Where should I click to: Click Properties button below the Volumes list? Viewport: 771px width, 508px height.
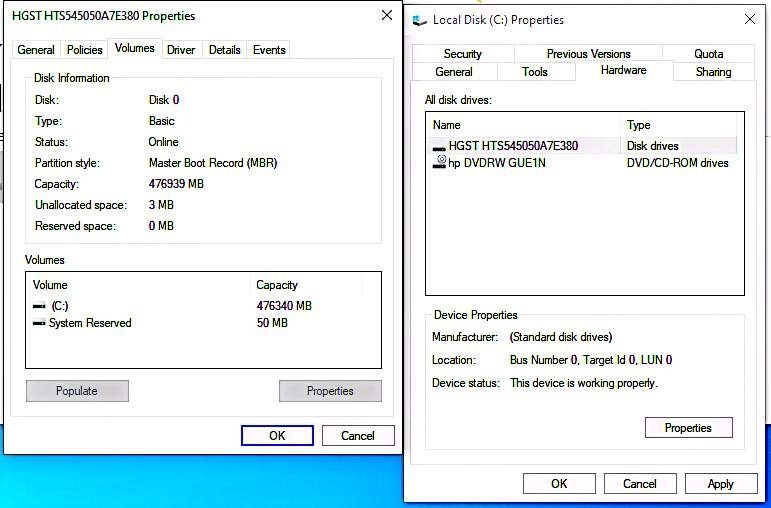[330, 391]
